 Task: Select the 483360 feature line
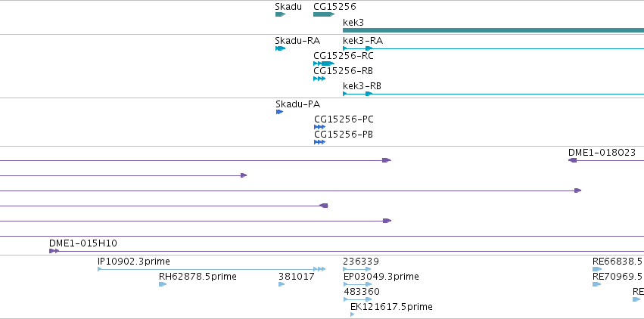pos(357,299)
